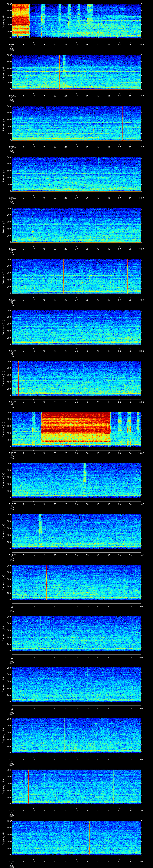Open the spectrogram panel starting at 3:10:00
The height and width of the screenshot is (868, 153).
[x=76, y=481]
